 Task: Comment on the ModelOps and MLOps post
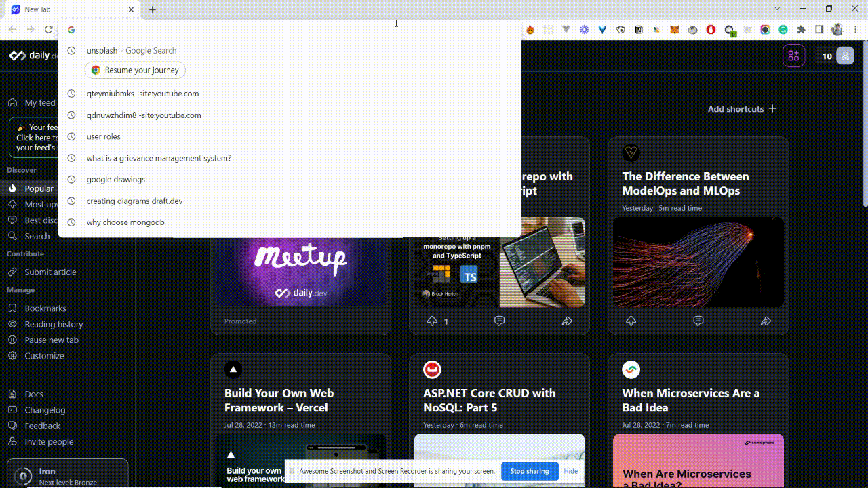698,321
